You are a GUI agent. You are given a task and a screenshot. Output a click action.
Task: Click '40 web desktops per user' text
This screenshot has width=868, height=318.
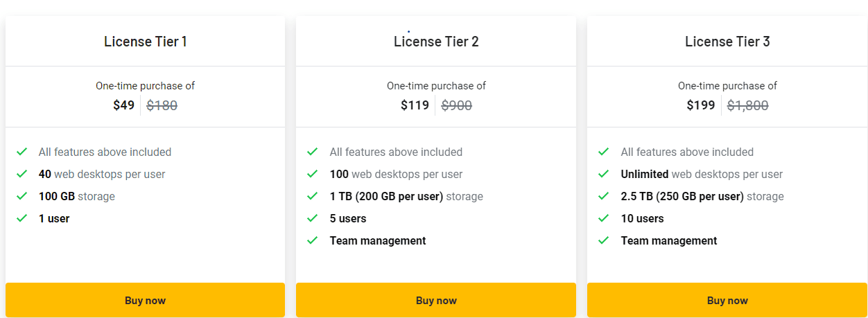(102, 175)
